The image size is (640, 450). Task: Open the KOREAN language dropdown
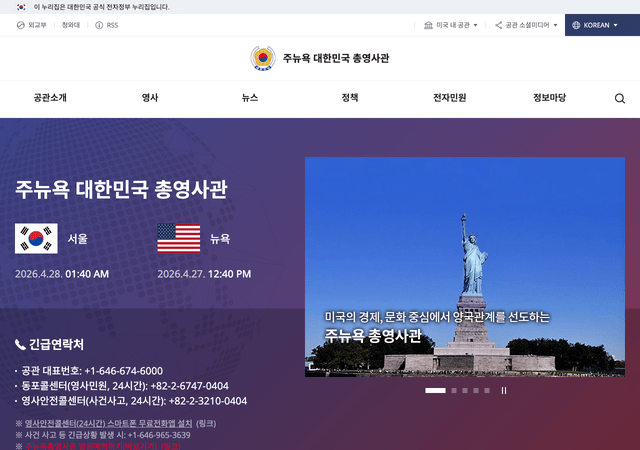602,25
